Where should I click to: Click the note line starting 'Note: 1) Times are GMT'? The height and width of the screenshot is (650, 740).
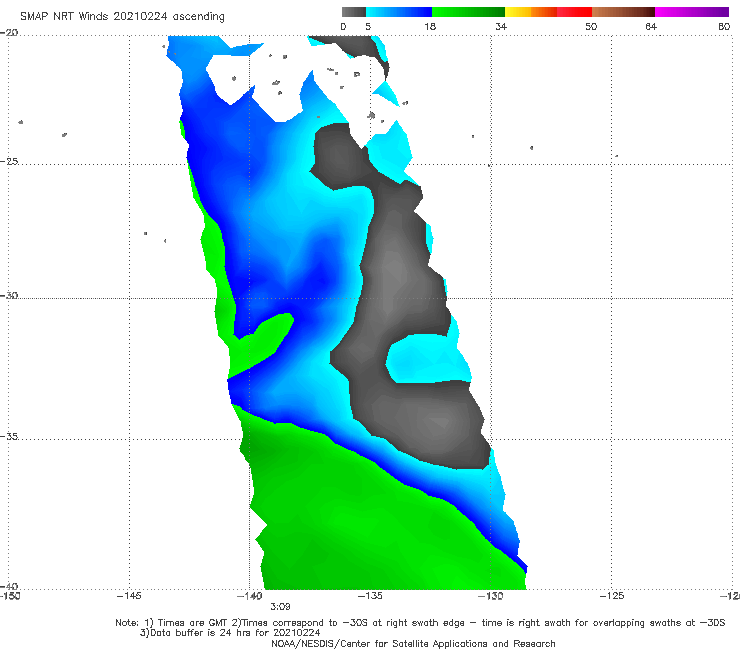(420, 623)
